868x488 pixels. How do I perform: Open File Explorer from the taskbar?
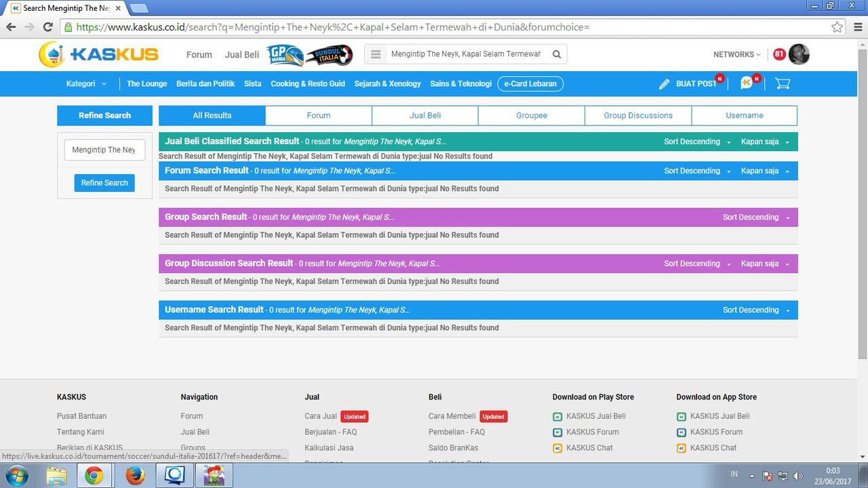tap(57, 476)
